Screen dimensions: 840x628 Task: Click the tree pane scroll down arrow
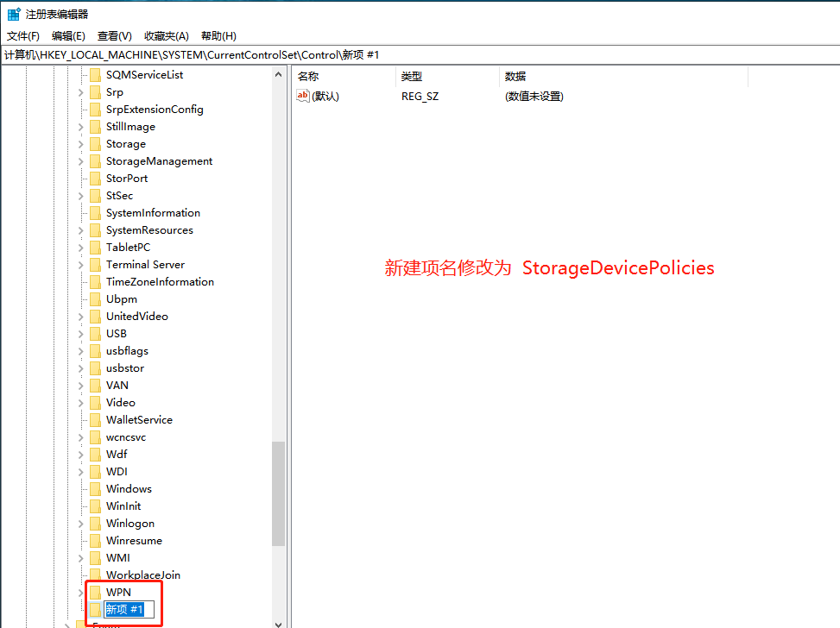(278, 622)
